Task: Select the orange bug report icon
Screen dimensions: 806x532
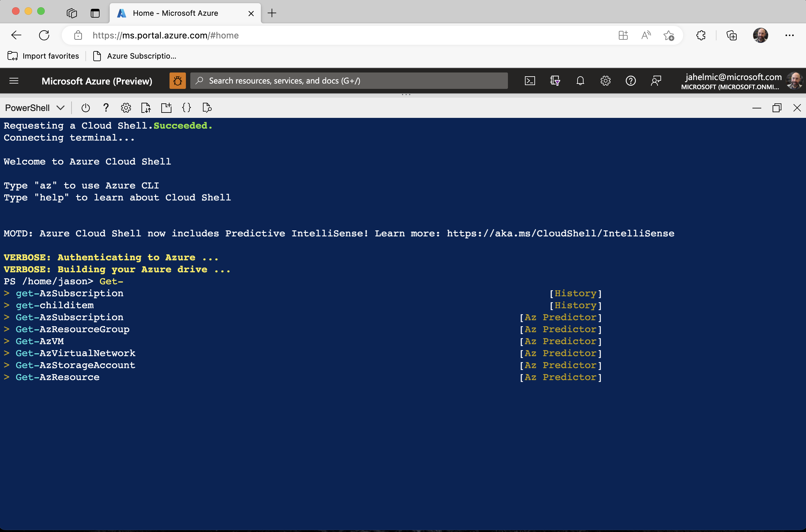Action: (x=177, y=80)
